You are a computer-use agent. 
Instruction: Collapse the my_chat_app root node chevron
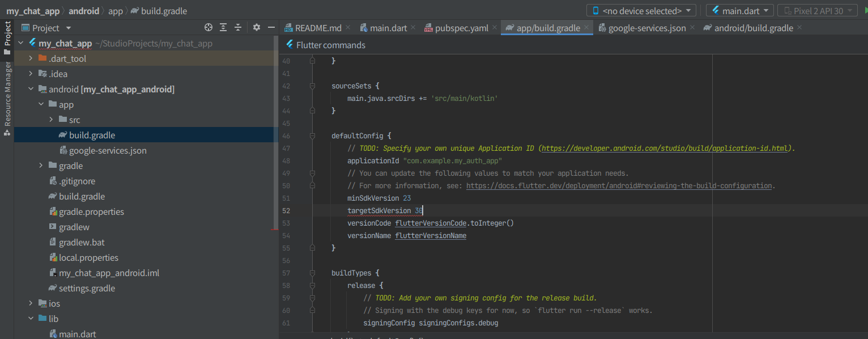(20, 44)
